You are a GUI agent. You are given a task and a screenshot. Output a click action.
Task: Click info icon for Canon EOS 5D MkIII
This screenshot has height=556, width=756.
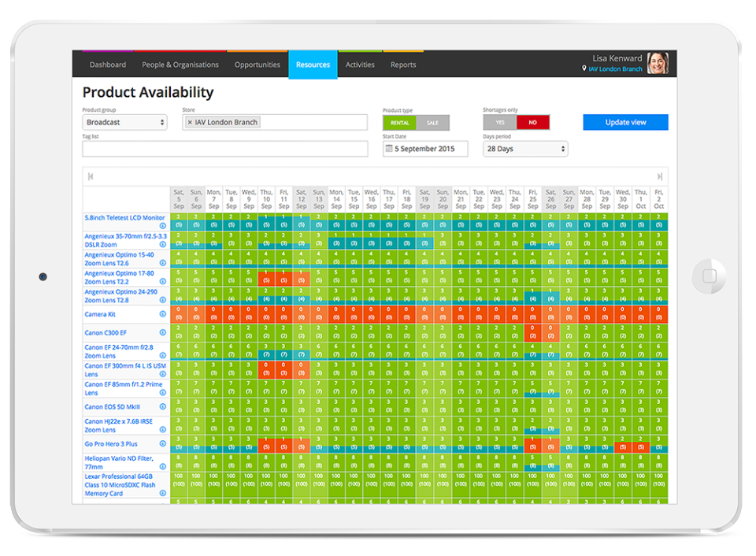163,406
